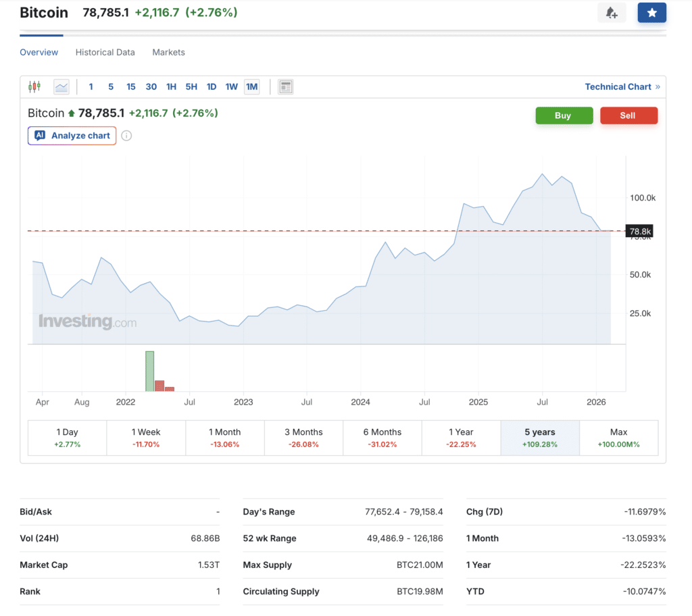The width and height of the screenshot is (692, 616).
Task: Select the 3 Months range
Action: [303, 438]
